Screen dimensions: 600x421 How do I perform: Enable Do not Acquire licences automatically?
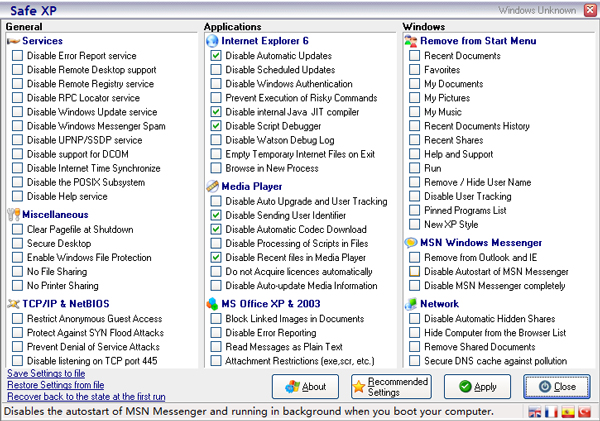[x=216, y=272]
